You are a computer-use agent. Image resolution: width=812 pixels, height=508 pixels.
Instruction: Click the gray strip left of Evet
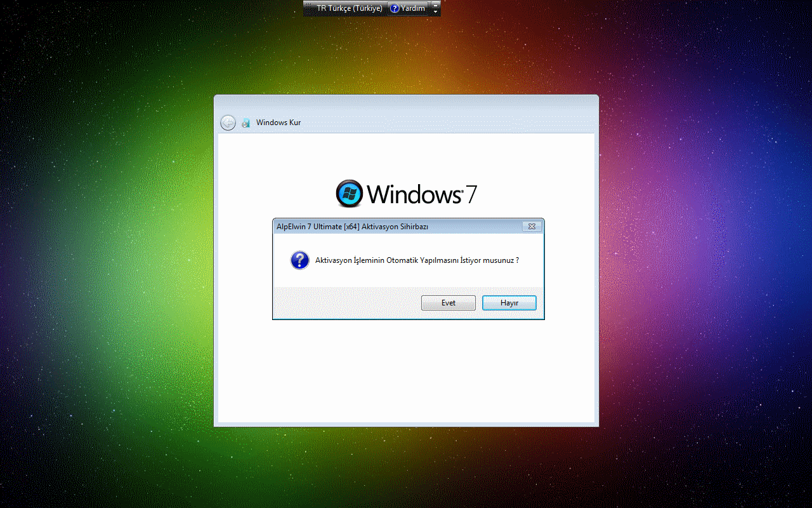[x=346, y=303]
